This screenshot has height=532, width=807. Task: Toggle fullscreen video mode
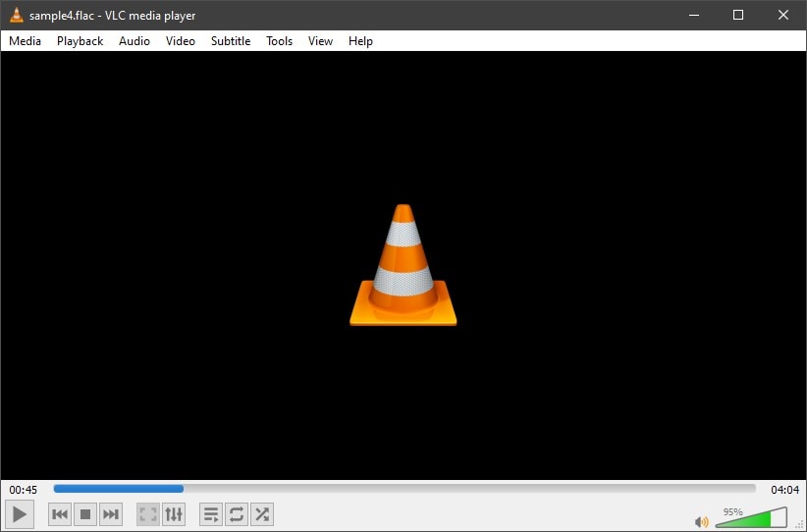[148, 513]
